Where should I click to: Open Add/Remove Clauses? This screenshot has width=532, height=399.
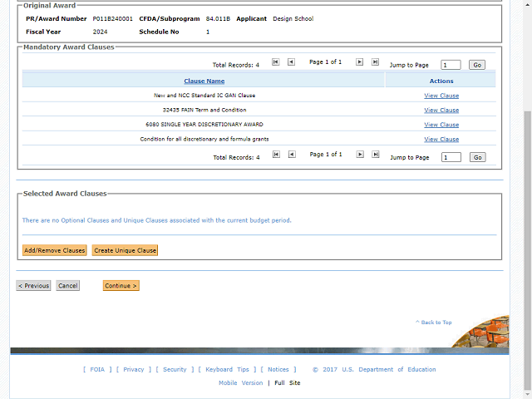pyautogui.click(x=54, y=250)
